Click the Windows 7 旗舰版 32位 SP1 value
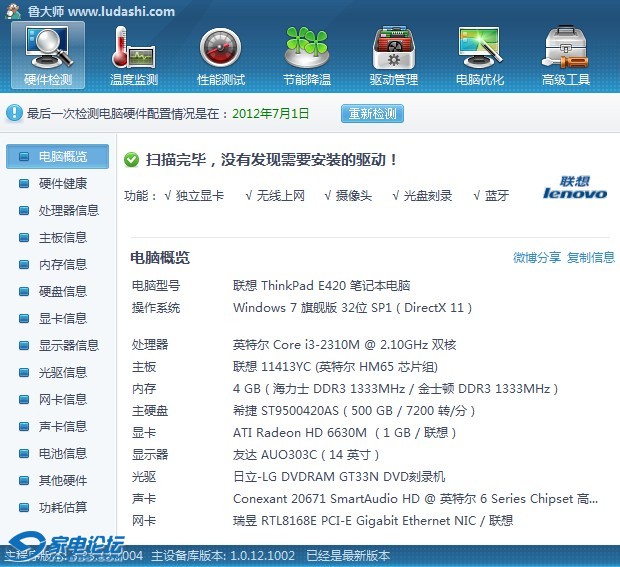The height and width of the screenshot is (567, 620). pos(352,308)
